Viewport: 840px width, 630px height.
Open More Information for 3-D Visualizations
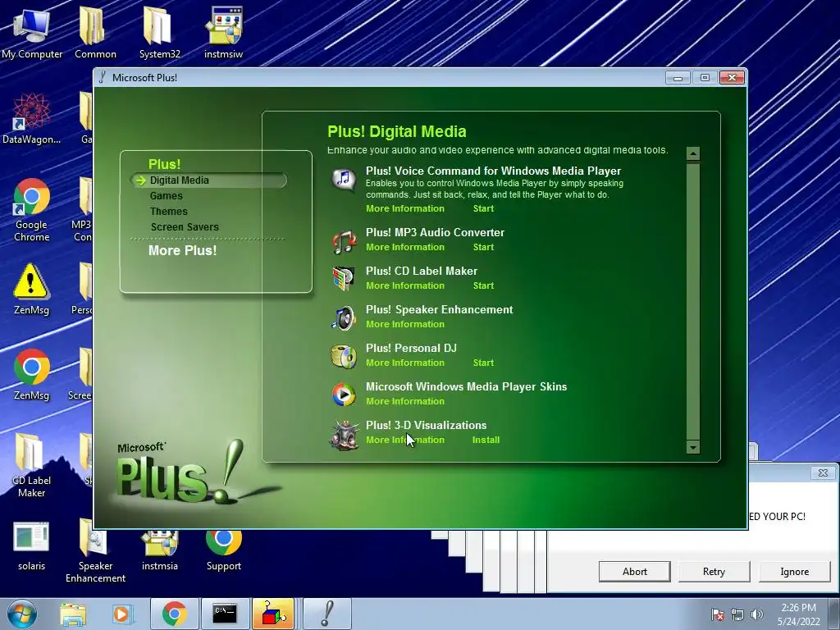click(405, 440)
